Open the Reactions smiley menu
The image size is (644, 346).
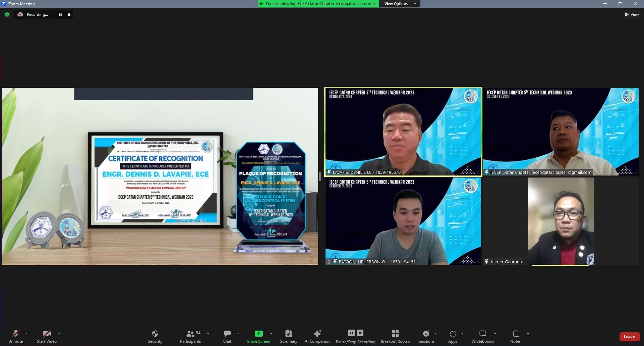426,334
